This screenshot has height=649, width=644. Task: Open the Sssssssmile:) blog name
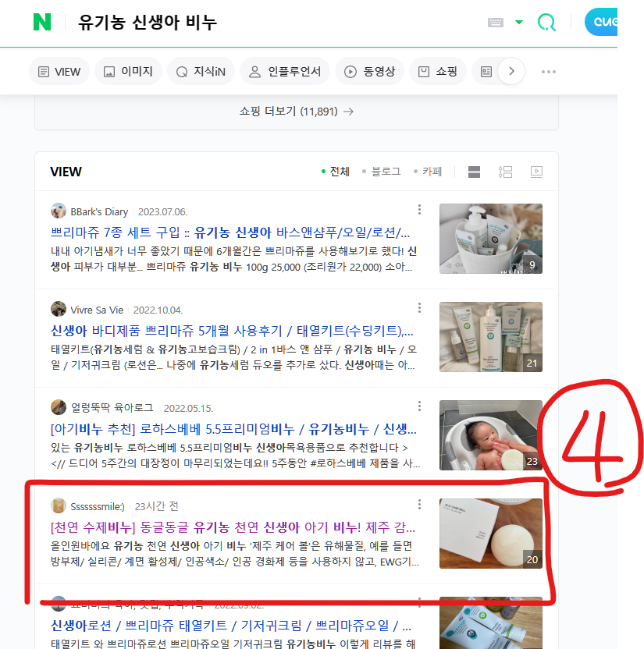(x=98, y=506)
